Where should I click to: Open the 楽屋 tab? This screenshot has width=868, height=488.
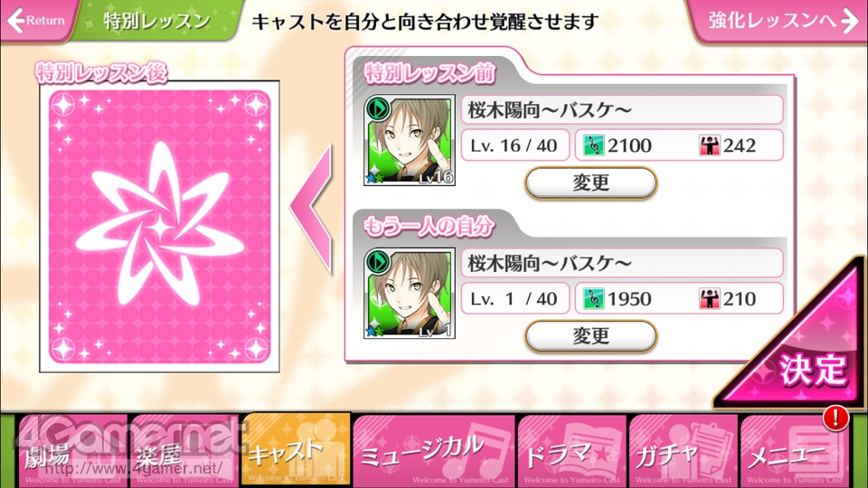click(x=184, y=451)
